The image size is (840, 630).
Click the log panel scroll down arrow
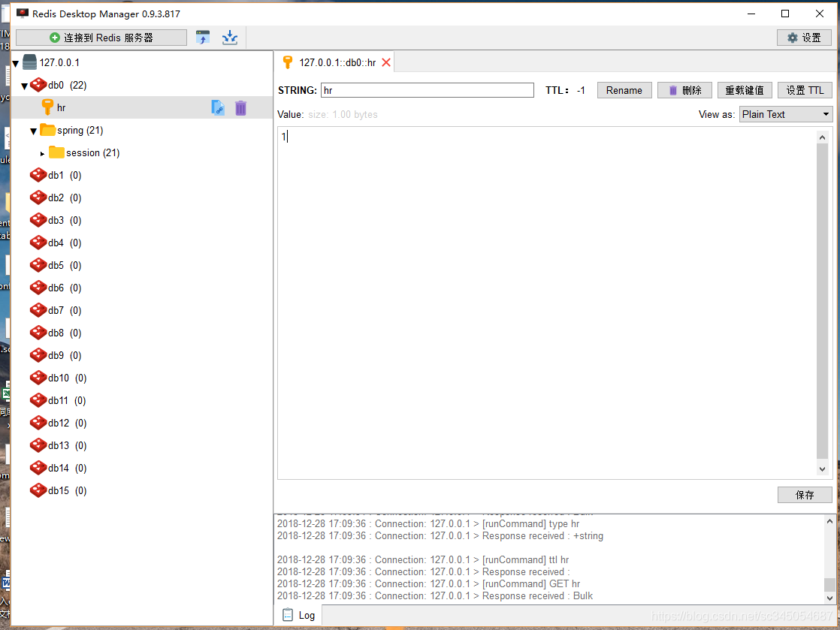(x=829, y=598)
